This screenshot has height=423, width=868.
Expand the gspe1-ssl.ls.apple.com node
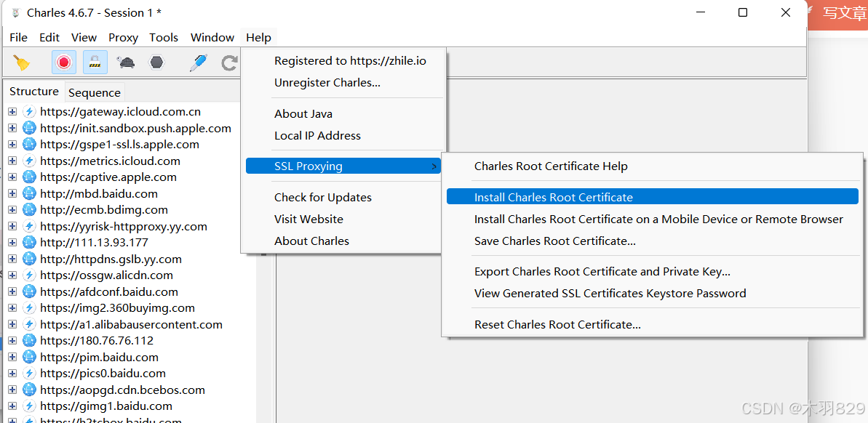12,145
